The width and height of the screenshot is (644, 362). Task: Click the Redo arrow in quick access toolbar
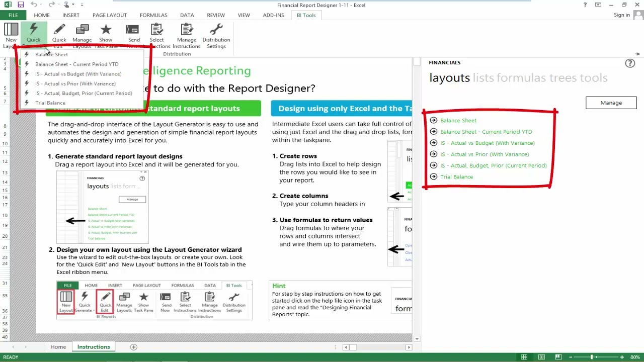(x=51, y=5)
